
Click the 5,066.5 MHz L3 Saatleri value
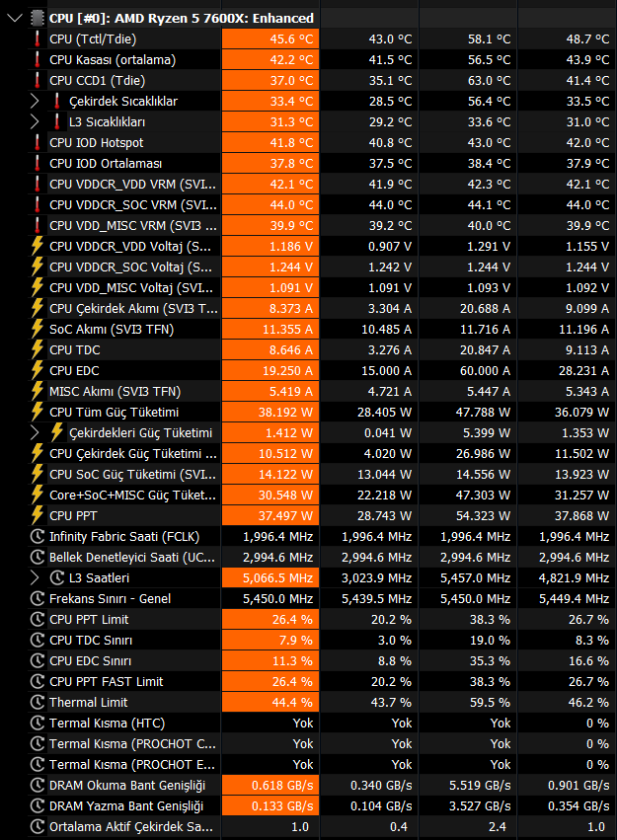pos(278,578)
